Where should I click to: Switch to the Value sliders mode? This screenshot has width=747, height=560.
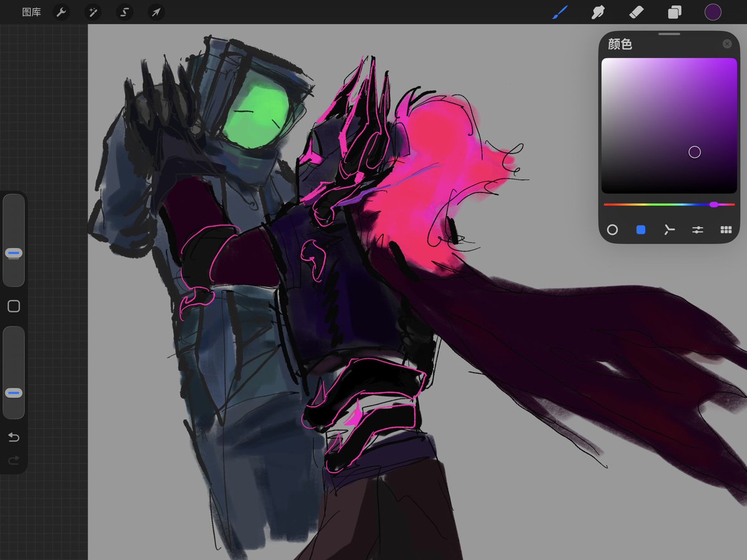[697, 230]
